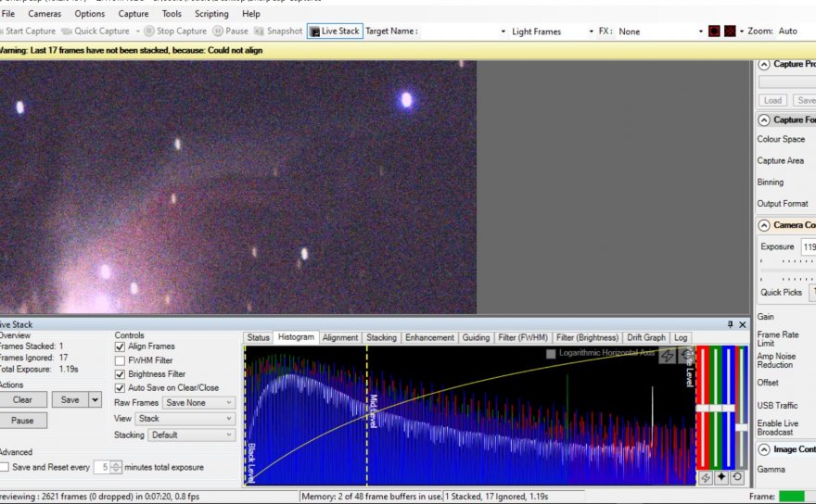The height and width of the screenshot is (504, 816).
Task: Click the Live Stack toolbar button
Action: pyautogui.click(x=336, y=31)
